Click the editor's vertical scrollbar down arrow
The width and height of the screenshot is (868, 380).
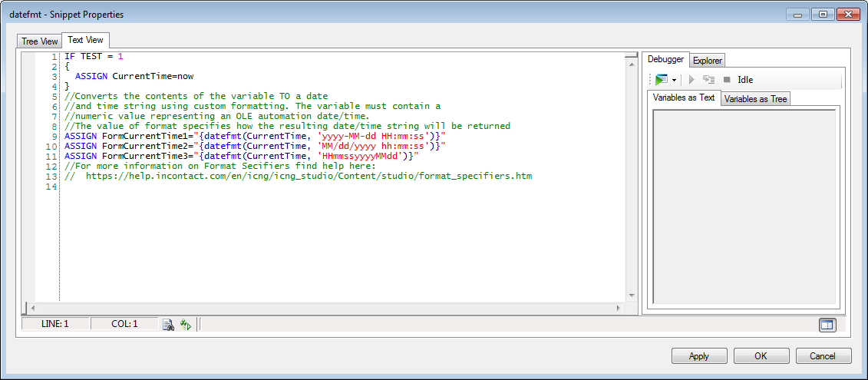631,294
